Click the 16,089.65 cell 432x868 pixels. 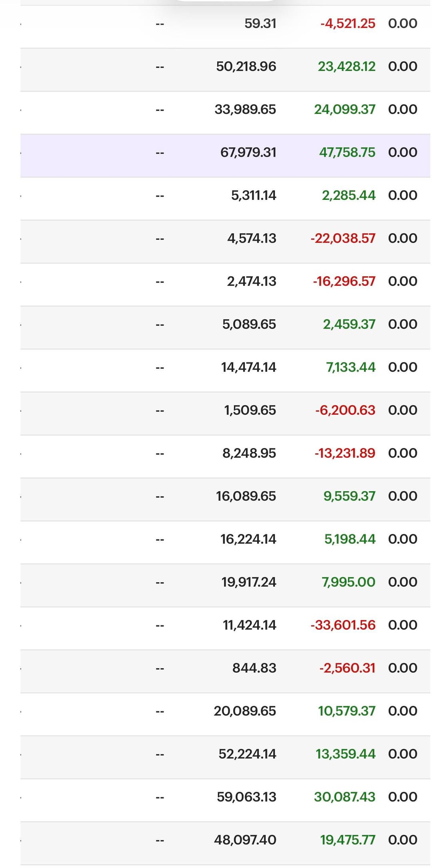(246, 496)
